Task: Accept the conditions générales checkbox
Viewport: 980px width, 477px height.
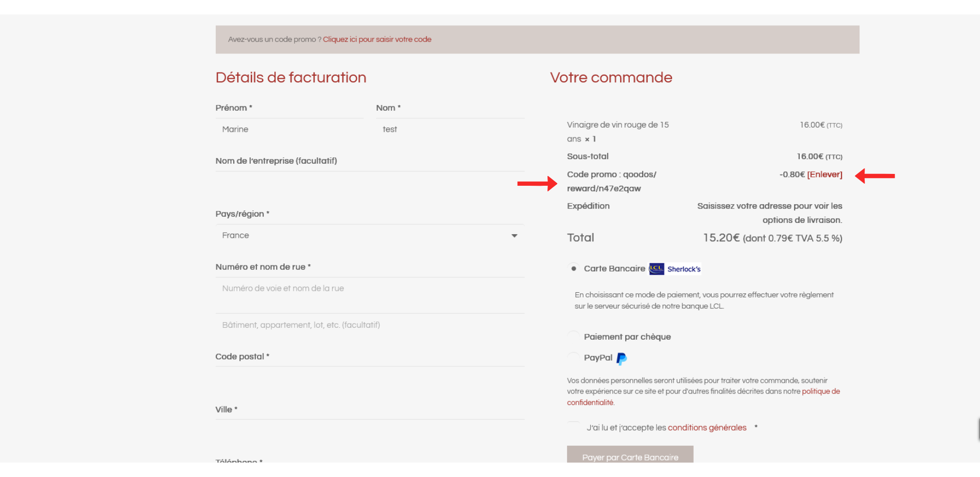Action: click(574, 428)
